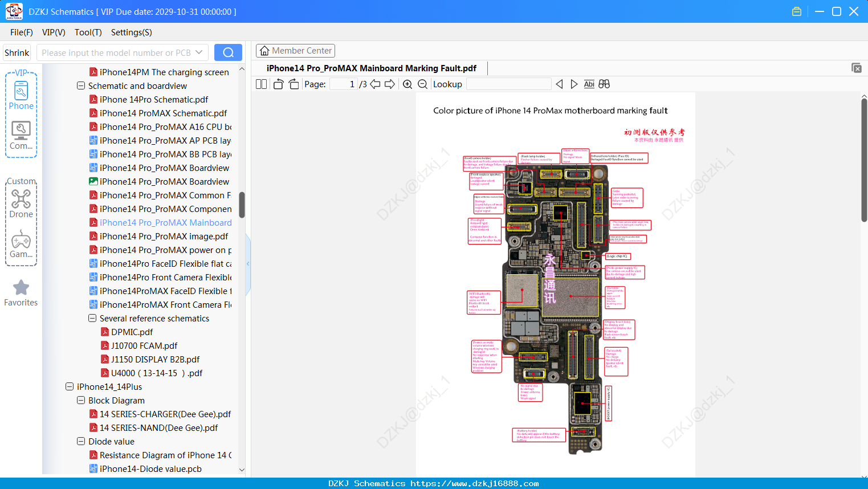This screenshot has width=868, height=489.
Task: Click the blue search button
Action: click(228, 52)
